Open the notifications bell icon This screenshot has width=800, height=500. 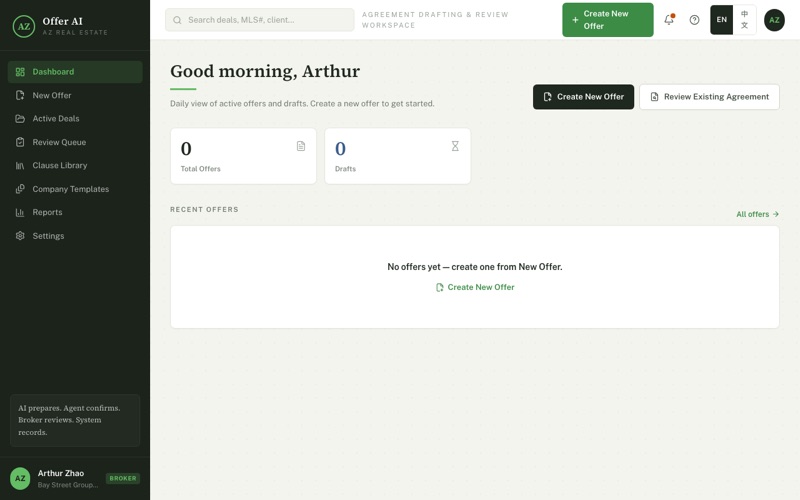[669, 20]
